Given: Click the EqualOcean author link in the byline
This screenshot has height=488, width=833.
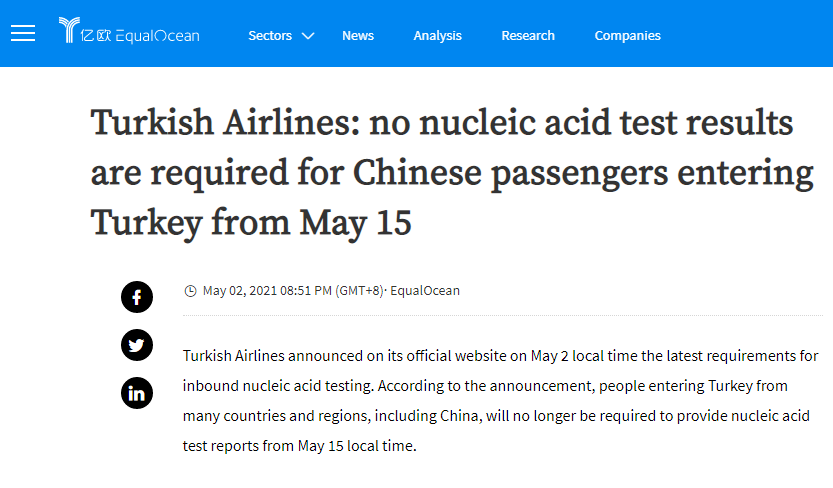Looking at the screenshot, I should (x=425, y=291).
